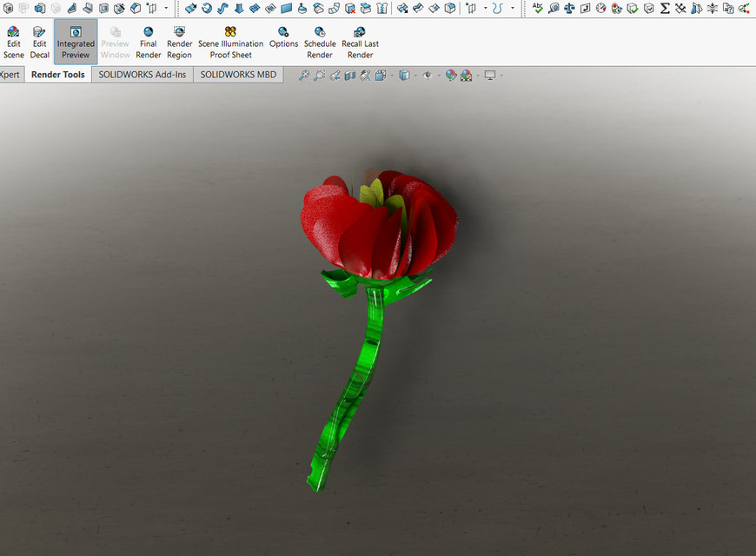Viewport: 756px width, 556px height.
Task: Expand the Display Style dropdown
Action: tap(414, 76)
